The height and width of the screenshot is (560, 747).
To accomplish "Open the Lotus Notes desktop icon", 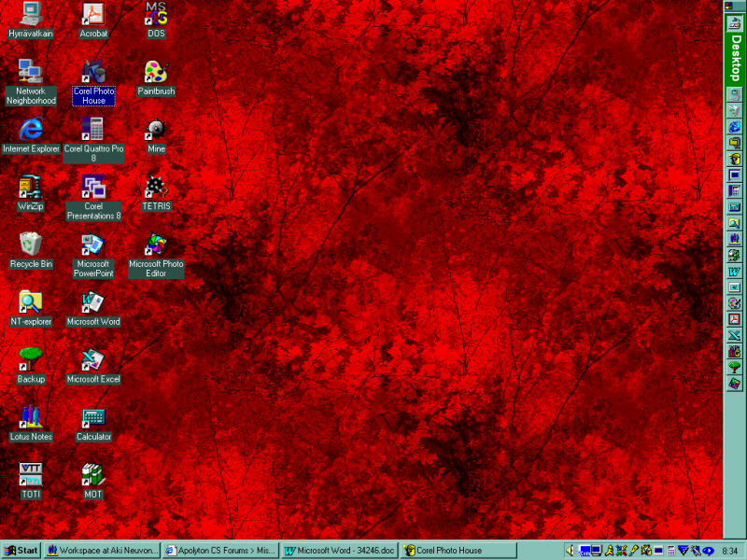I will (31, 417).
